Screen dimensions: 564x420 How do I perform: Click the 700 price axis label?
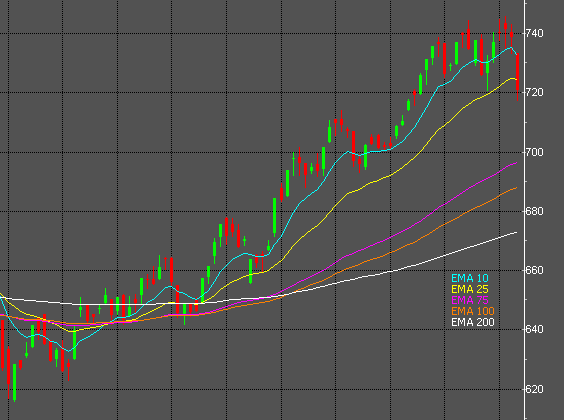coord(534,152)
